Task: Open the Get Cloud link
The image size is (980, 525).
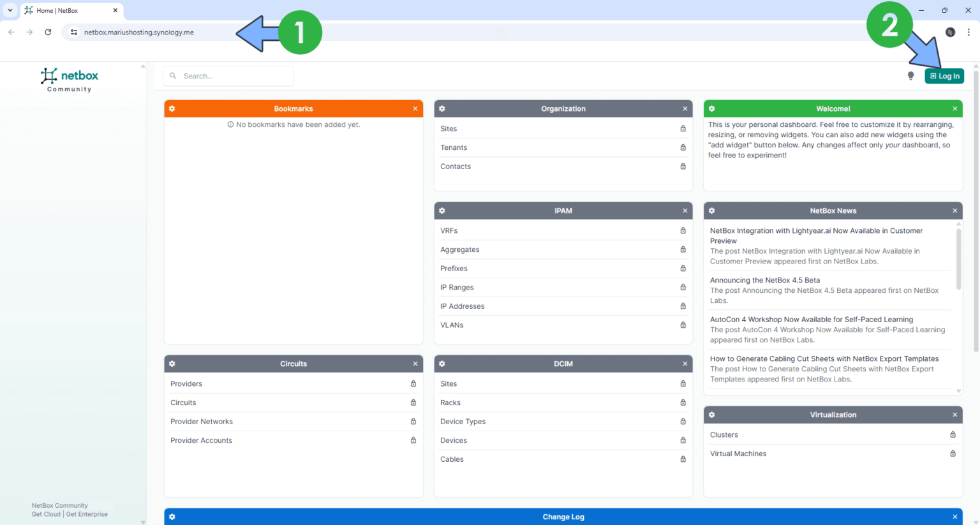Action: point(45,514)
